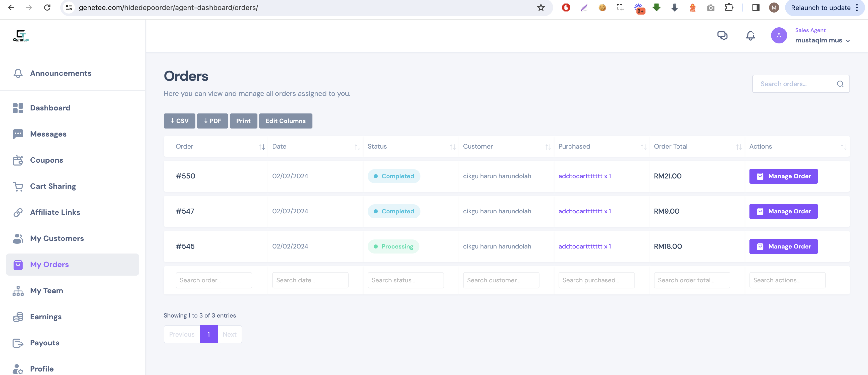Open Earnings in the sidebar
The image size is (868, 375).
tap(46, 317)
